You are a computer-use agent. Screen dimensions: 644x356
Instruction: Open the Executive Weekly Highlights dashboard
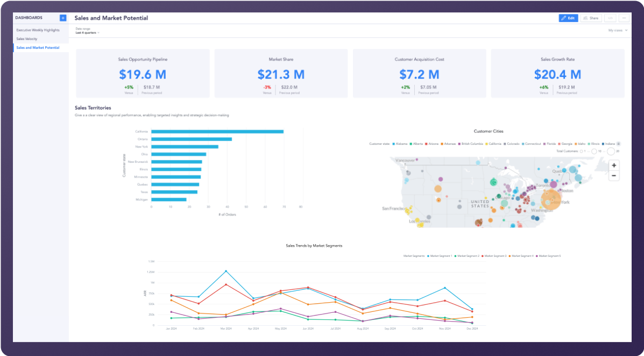tap(38, 30)
